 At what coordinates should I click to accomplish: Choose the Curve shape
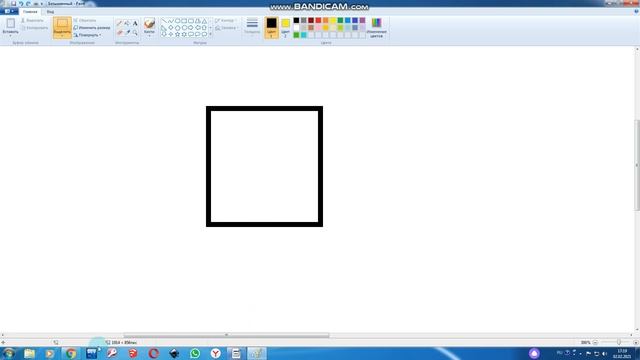click(x=171, y=21)
